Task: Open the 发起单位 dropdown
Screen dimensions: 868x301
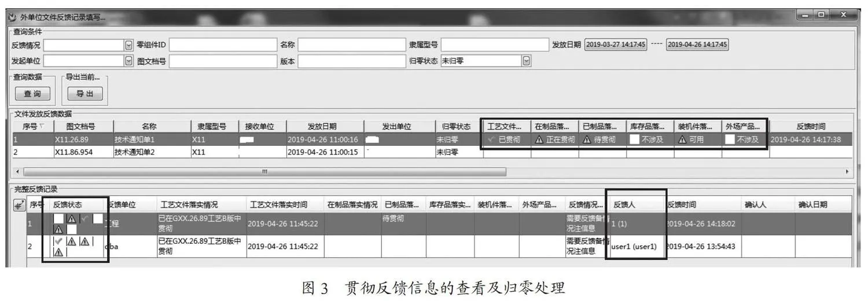Action: click(128, 61)
